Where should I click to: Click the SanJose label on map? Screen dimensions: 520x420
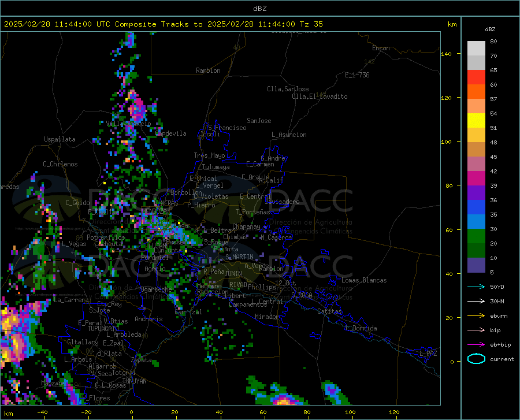(x=259, y=121)
